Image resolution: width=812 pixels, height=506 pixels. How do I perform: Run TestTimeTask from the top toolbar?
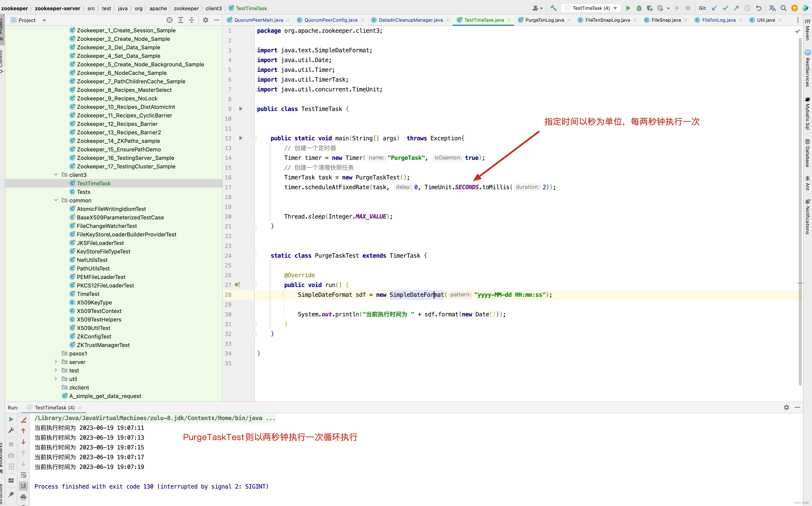point(628,8)
